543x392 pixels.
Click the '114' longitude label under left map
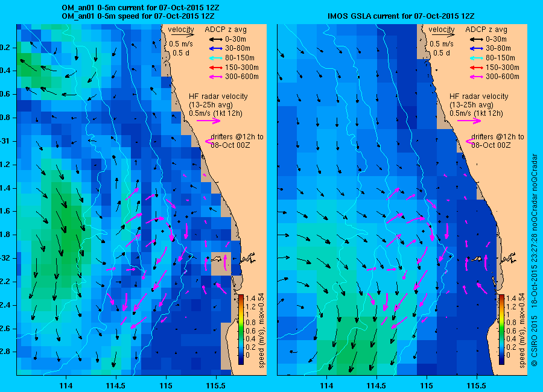(66, 386)
